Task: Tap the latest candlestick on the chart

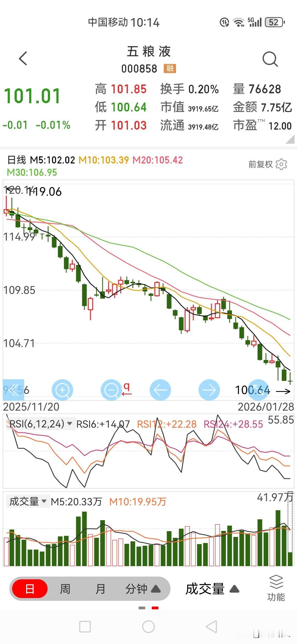Action: [x=290, y=379]
